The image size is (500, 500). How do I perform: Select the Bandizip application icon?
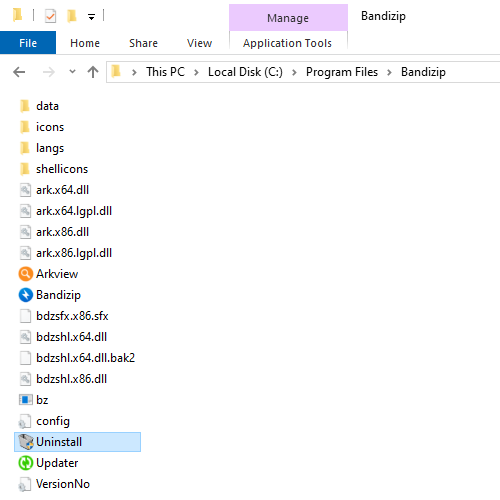tap(25, 295)
